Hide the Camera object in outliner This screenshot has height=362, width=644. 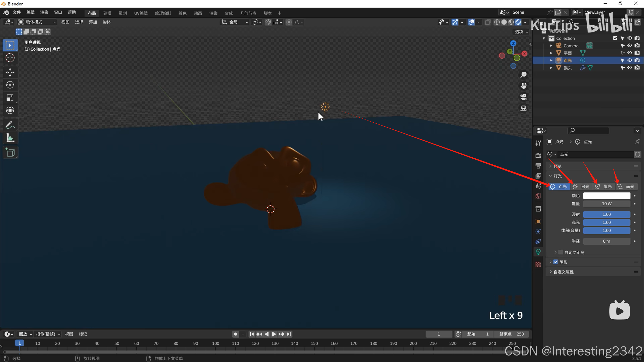630,46
